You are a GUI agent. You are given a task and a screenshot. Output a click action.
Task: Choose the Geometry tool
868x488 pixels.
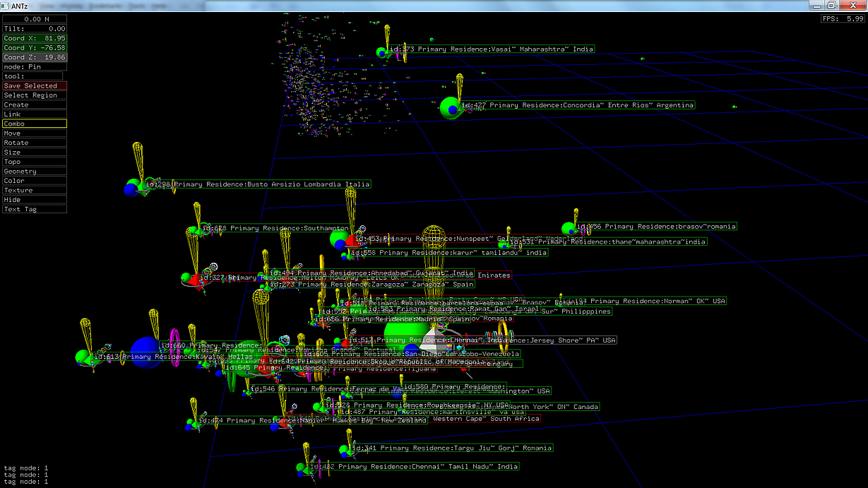(x=34, y=172)
